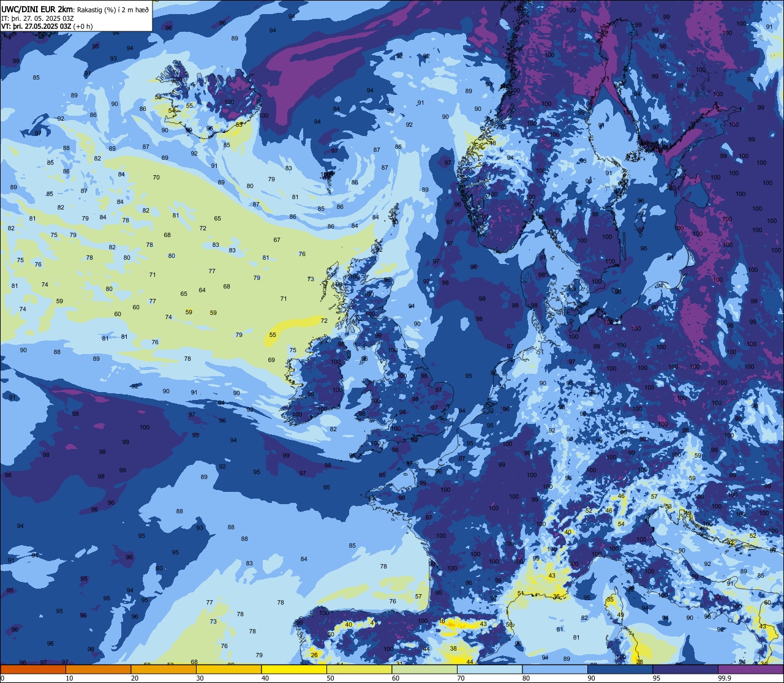The height and width of the screenshot is (683, 784).
Task: Click the 90–95 medium blue legend swatch
Action: point(620,670)
